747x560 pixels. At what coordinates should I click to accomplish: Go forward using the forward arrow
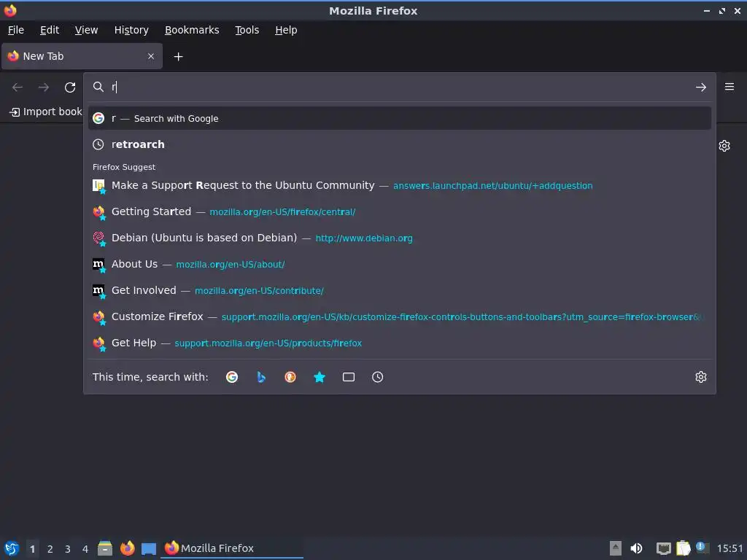point(43,87)
